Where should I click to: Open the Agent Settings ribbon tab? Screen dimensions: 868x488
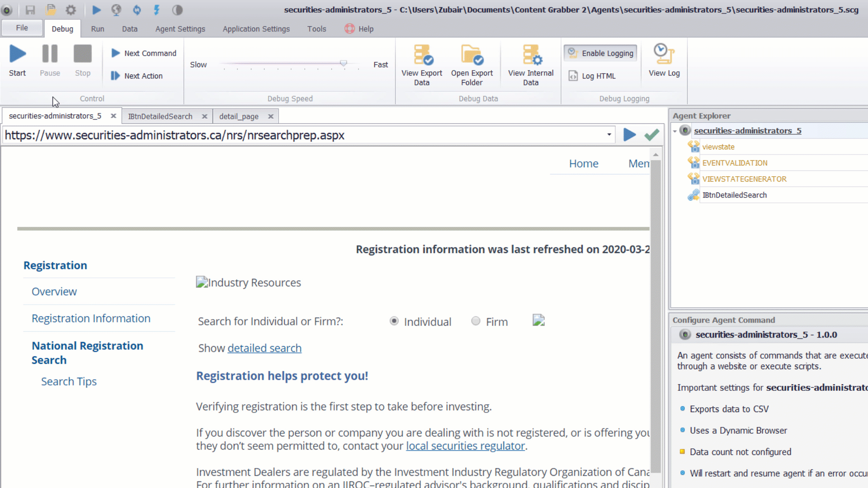coord(180,29)
